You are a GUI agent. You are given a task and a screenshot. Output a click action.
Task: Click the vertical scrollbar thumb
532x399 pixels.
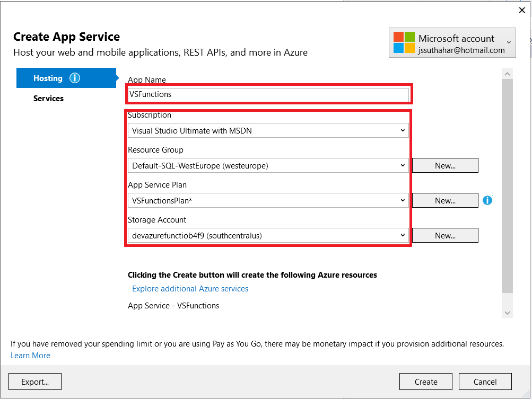click(x=507, y=186)
